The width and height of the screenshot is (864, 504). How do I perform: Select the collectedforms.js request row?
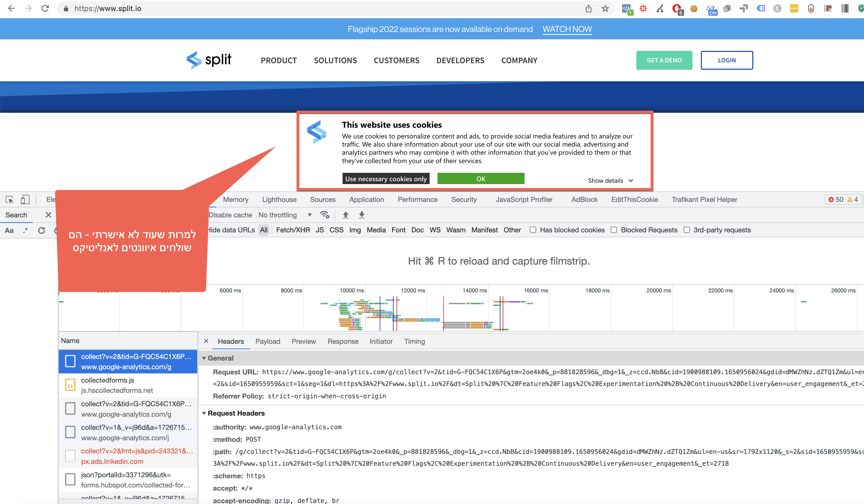click(x=128, y=385)
